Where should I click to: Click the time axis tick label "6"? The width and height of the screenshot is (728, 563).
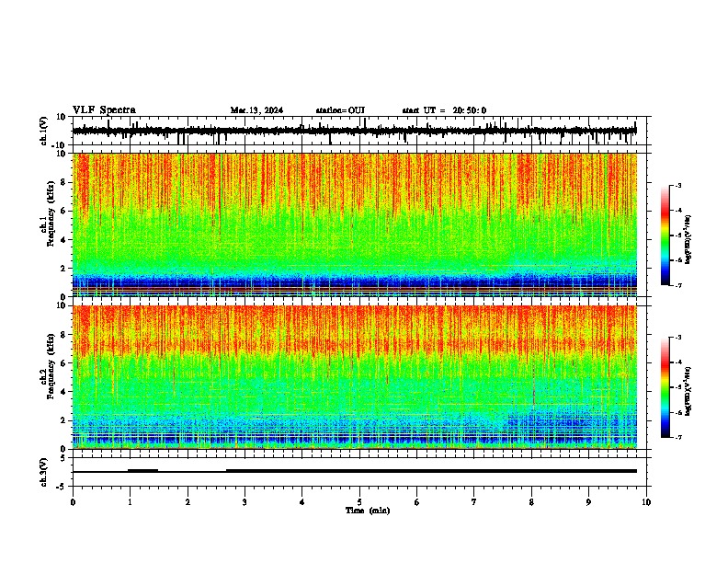(417, 502)
